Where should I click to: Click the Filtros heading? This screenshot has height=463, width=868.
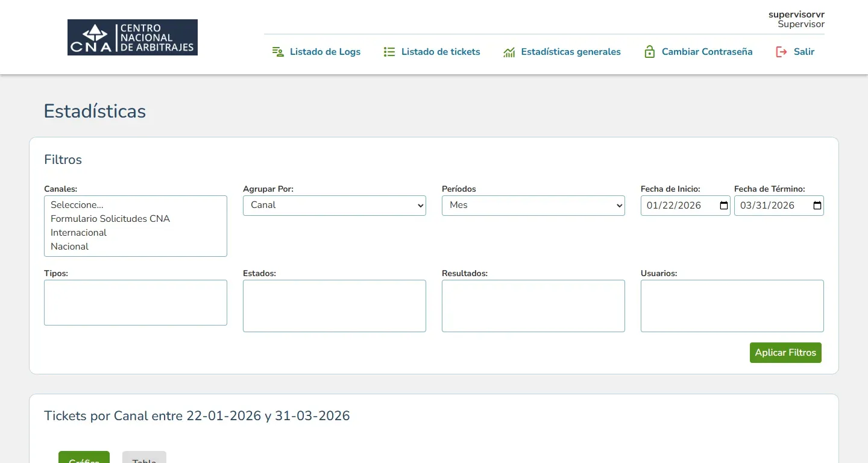coord(63,160)
